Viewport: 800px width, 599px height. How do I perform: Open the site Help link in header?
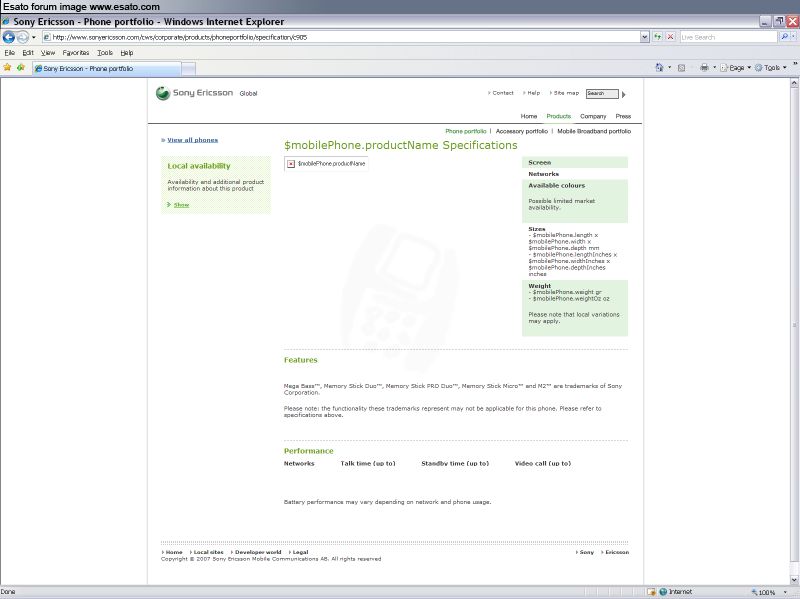[x=533, y=93]
